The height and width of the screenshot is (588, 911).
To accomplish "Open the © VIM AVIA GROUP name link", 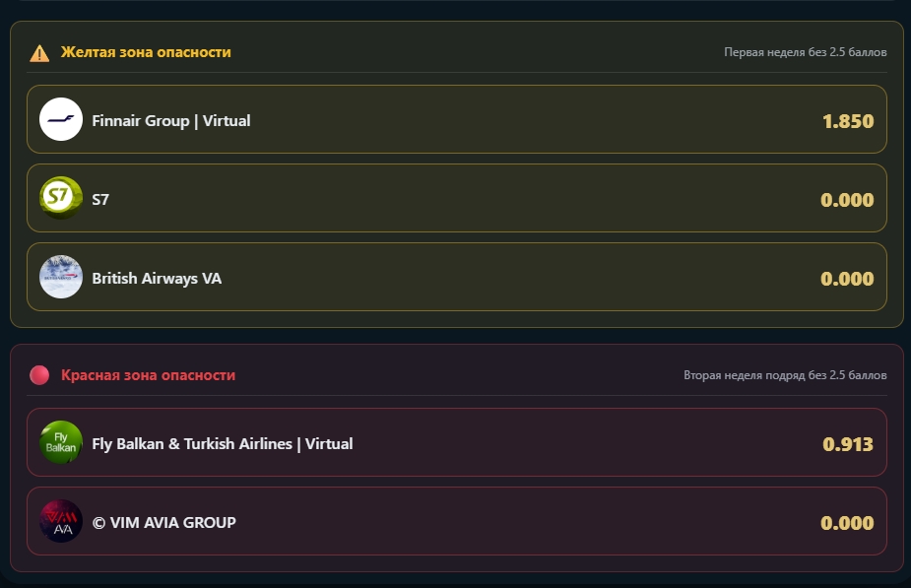I will coord(163,523).
